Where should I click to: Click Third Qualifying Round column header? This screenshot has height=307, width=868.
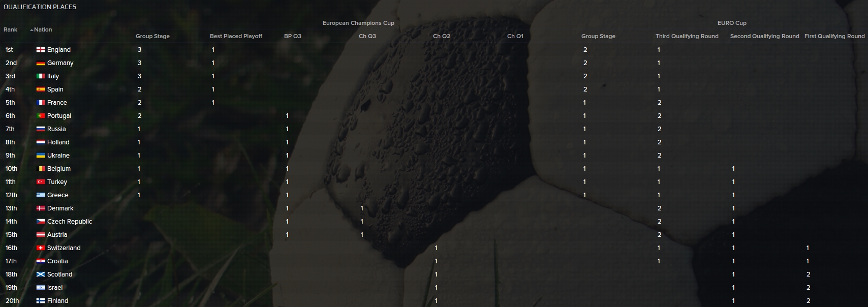pyautogui.click(x=687, y=36)
